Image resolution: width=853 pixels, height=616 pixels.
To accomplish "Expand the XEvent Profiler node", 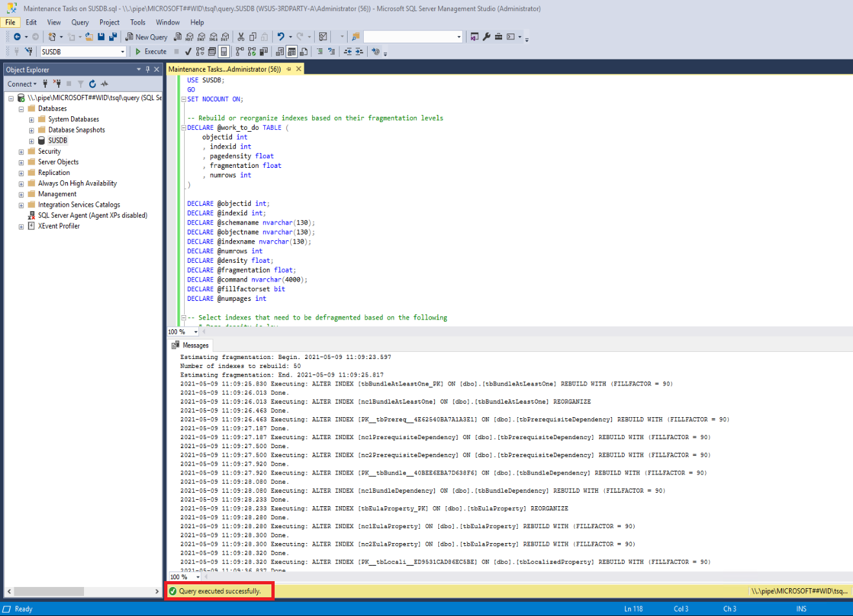I will coord(21,227).
